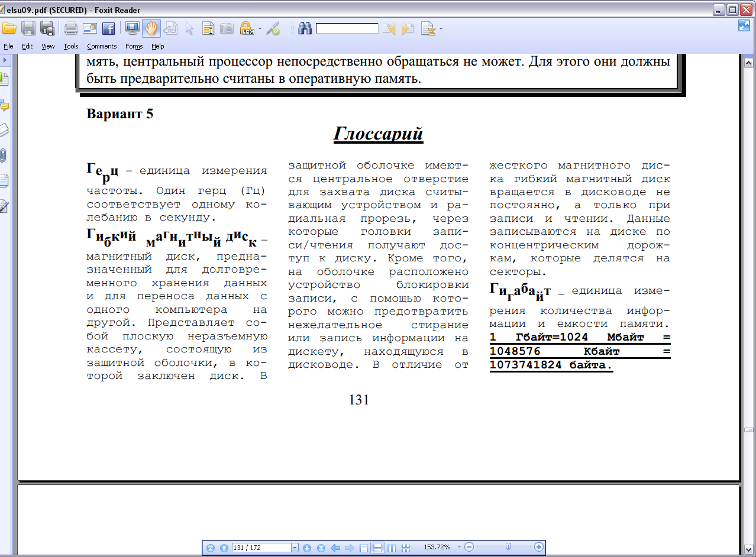Click the blue expand icon at the top-right corner
756x557 pixels.
[744, 26]
